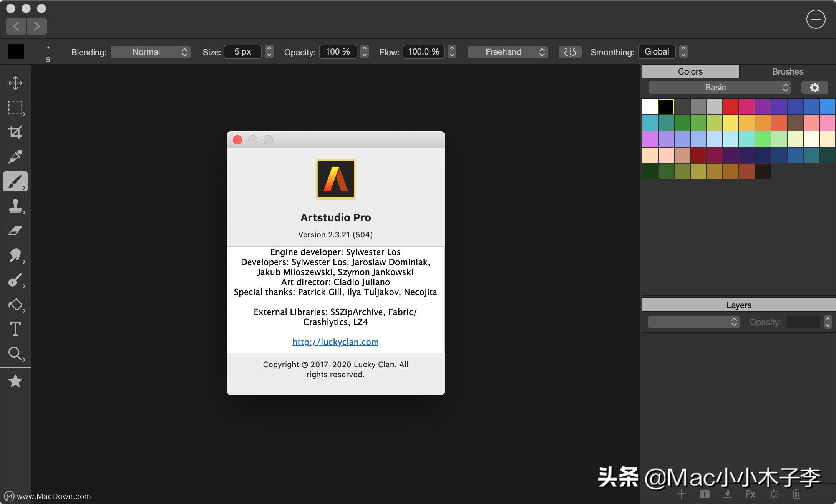The image size is (836, 504).
Task: Open the Basic palette dropdown
Action: tap(720, 88)
